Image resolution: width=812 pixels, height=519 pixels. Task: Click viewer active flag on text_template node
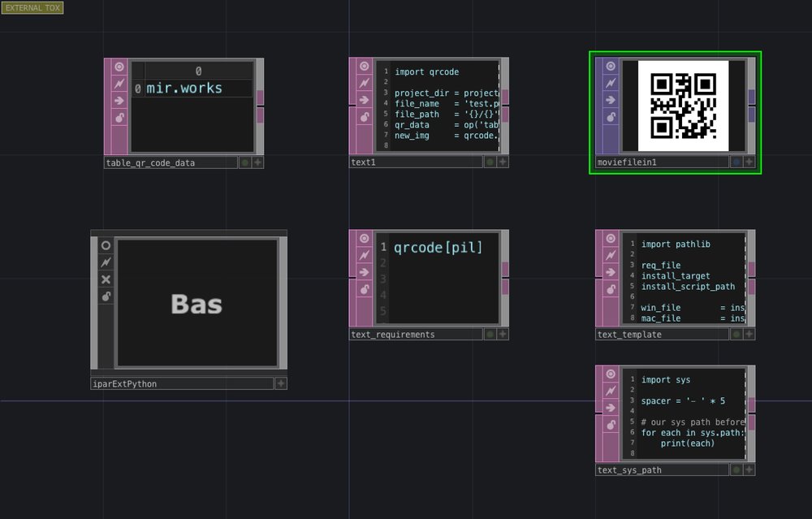(610, 239)
